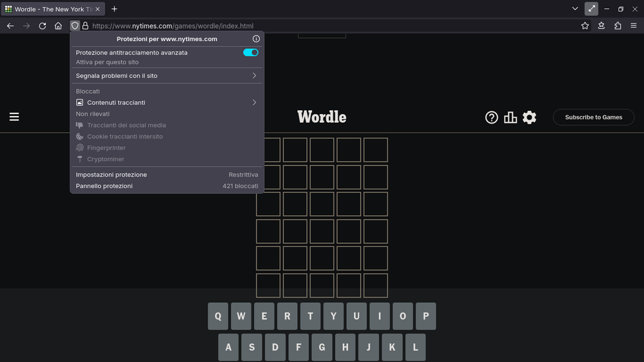Open a new browser tab
The image size is (644, 362).
point(114,9)
